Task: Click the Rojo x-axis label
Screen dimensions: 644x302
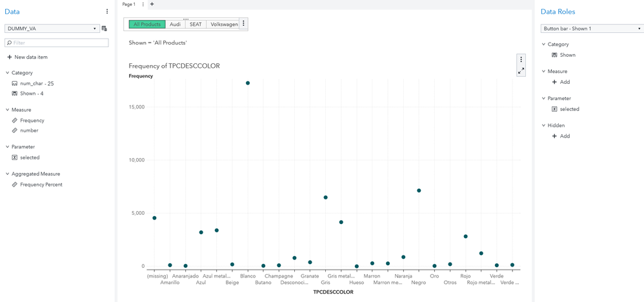Action: pos(465,276)
